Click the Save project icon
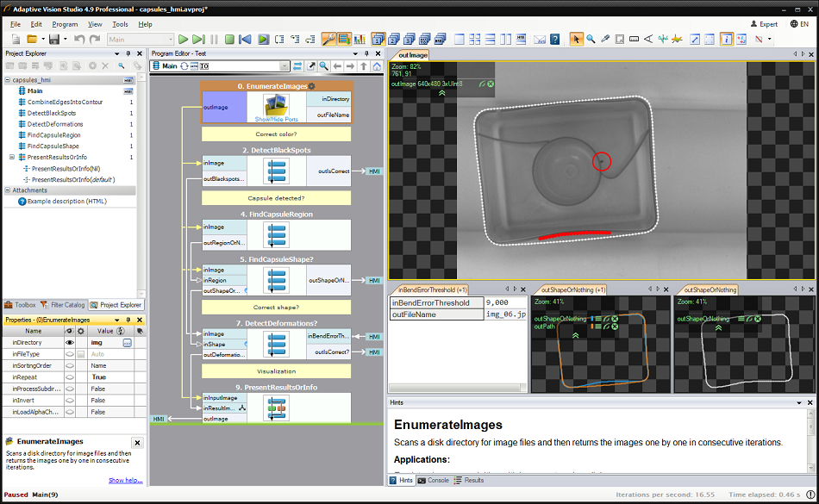This screenshot has height=504, width=819. (x=53, y=40)
